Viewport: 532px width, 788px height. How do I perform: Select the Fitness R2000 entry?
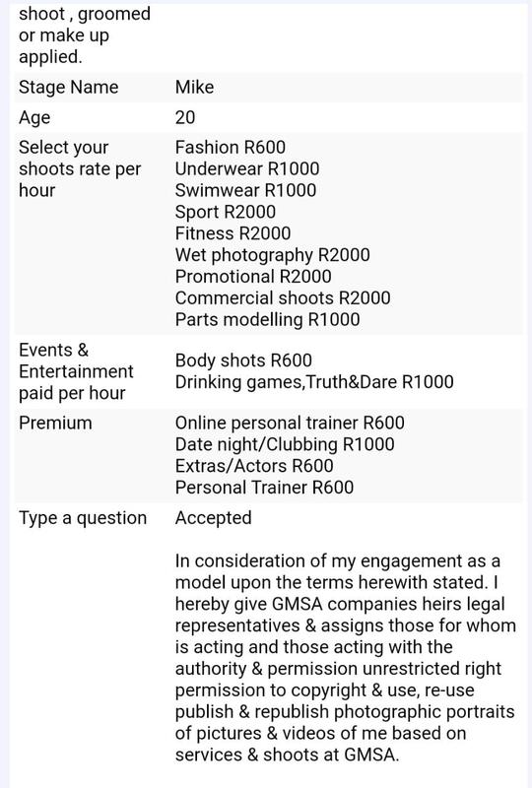[x=233, y=233]
